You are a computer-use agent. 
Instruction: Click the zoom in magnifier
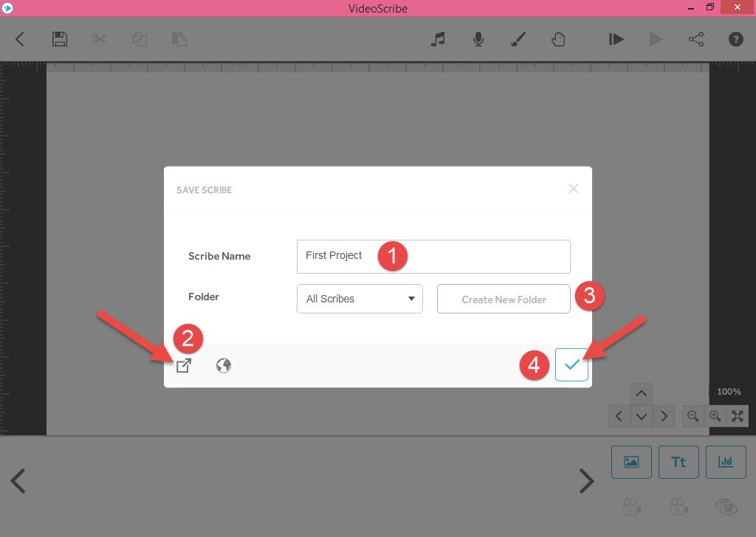(x=715, y=416)
